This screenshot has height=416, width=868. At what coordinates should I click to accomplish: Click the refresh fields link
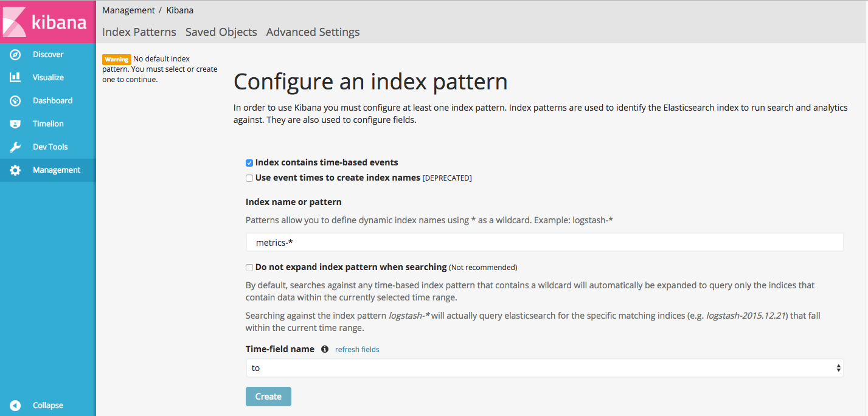[x=357, y=349]
